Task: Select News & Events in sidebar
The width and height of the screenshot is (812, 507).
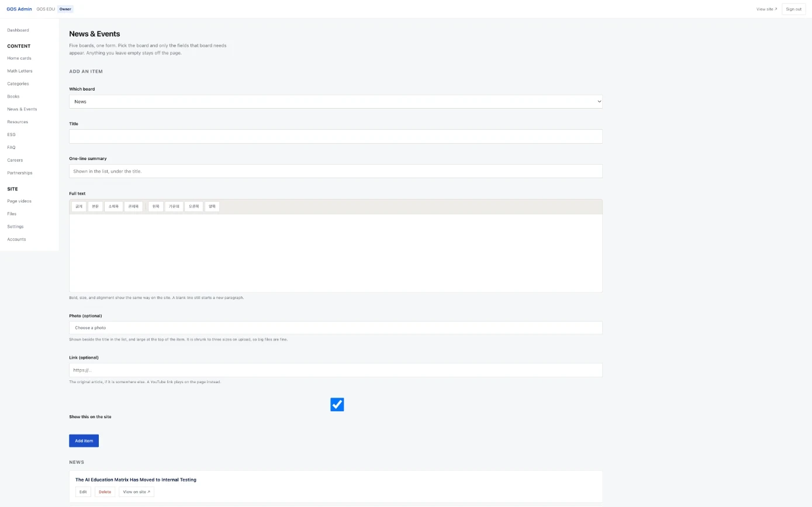Action: [x=22, y=109]
